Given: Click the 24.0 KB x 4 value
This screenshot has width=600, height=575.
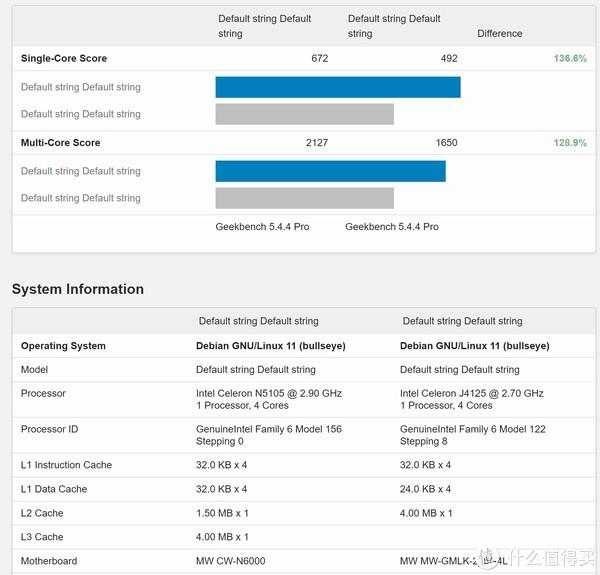Looking at the screenshot, I should pyautogui.click(x=426, y=489).
